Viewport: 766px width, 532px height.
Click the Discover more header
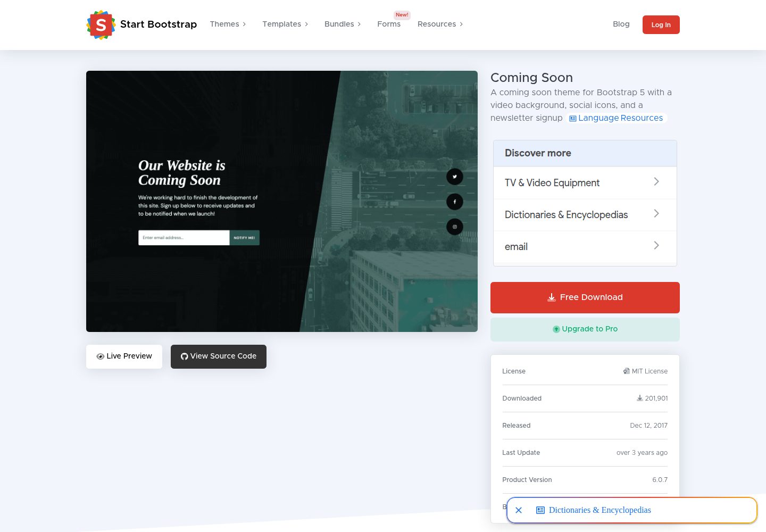click(x=585, y=153)
